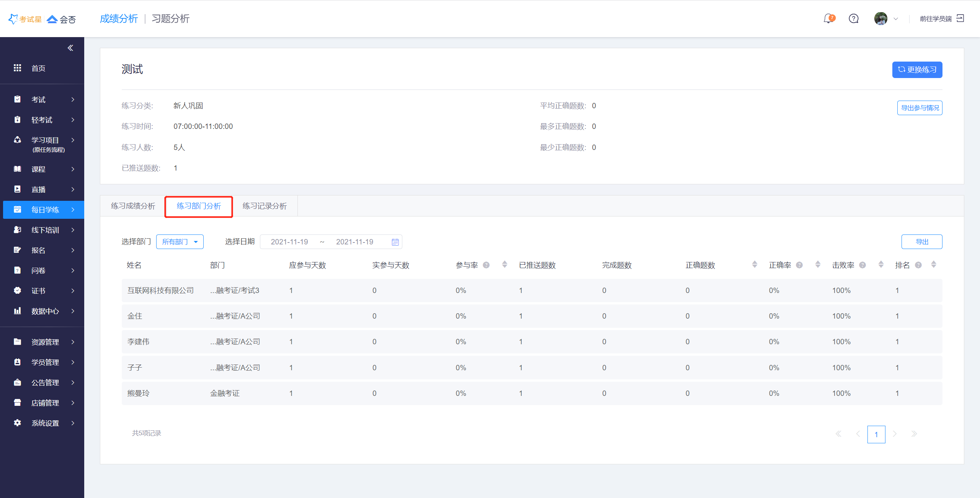Click the user avatar picture
Screen dimensions: 980x498
coord(880,18)
